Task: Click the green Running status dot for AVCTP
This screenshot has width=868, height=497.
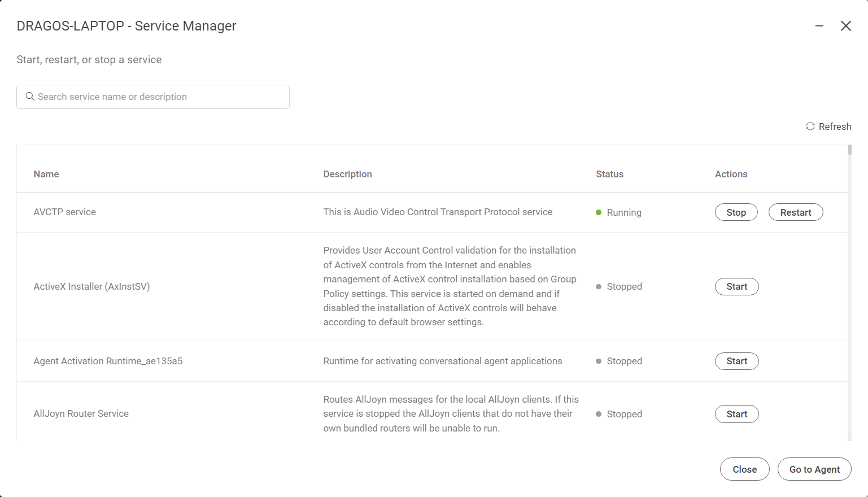Action: point(599,212)
